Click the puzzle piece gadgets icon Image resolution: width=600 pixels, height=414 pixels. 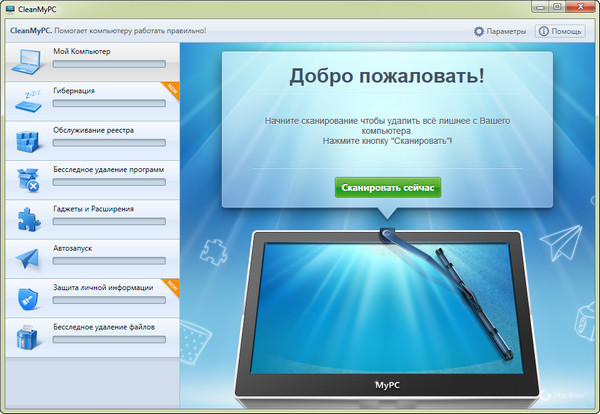[x=29, y=220]
